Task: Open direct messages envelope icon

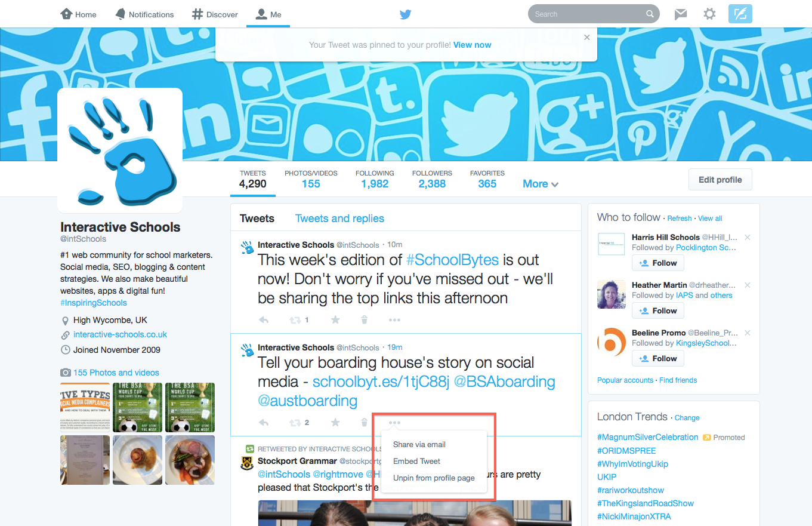Action: [681, 14]
